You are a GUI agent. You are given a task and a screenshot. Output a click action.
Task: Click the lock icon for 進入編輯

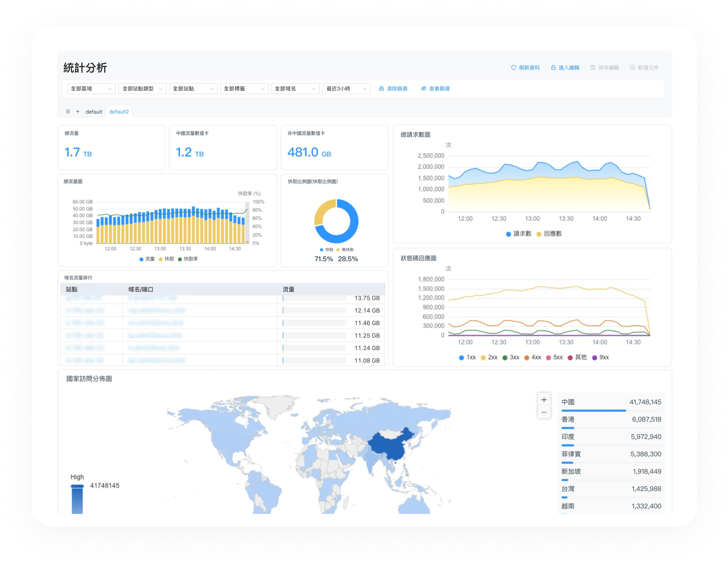click(x=553, y=68)
